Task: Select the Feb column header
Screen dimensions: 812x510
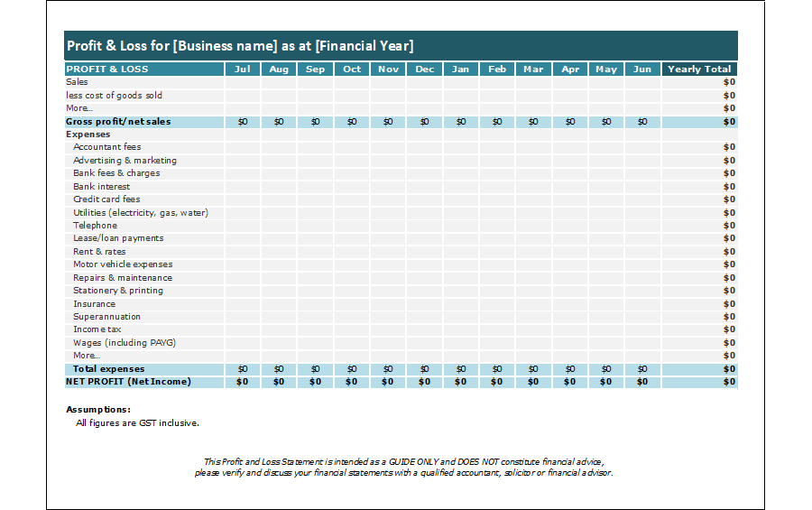Action: [x=497, y=69]
